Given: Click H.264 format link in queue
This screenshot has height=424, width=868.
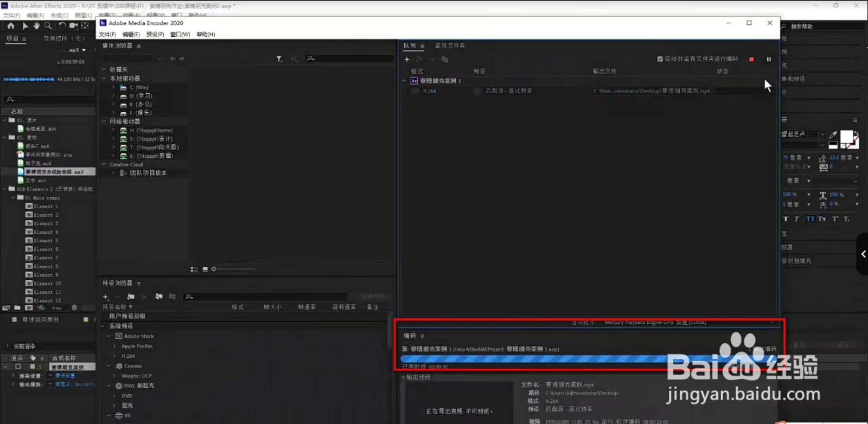Looking at the screenshot, I should pyautogui.click(x=429, y=91).
